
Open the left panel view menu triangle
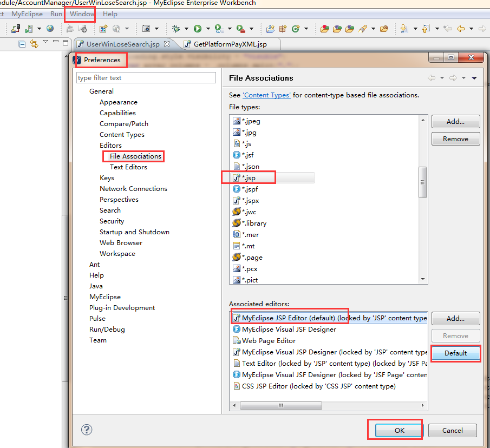45,41
